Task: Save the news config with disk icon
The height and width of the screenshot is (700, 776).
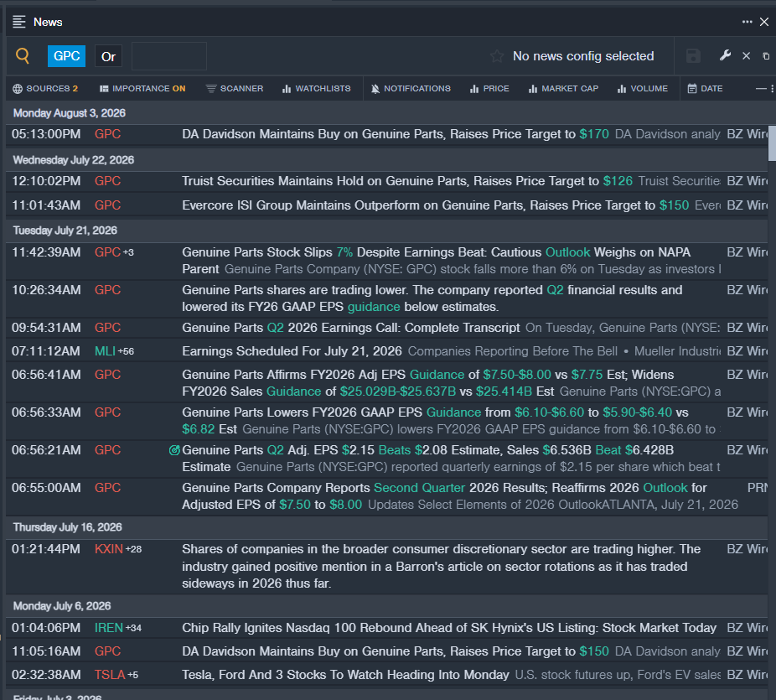Action: point(693,56)
